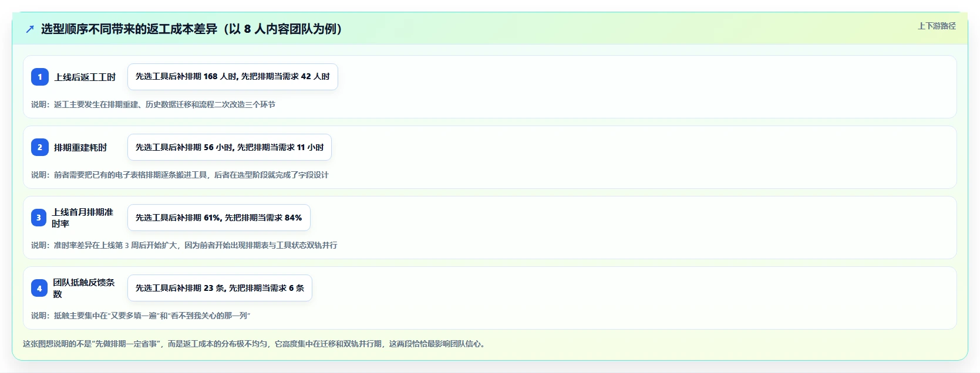
Task: Click the value chip showing 61% and 84%
Action: point(219,218)
